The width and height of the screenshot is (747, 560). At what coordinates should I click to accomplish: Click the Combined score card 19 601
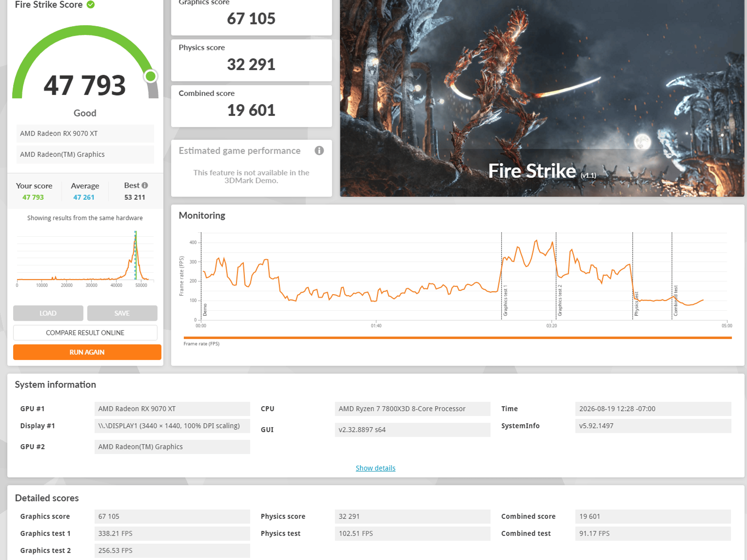[x=251, y=106]
